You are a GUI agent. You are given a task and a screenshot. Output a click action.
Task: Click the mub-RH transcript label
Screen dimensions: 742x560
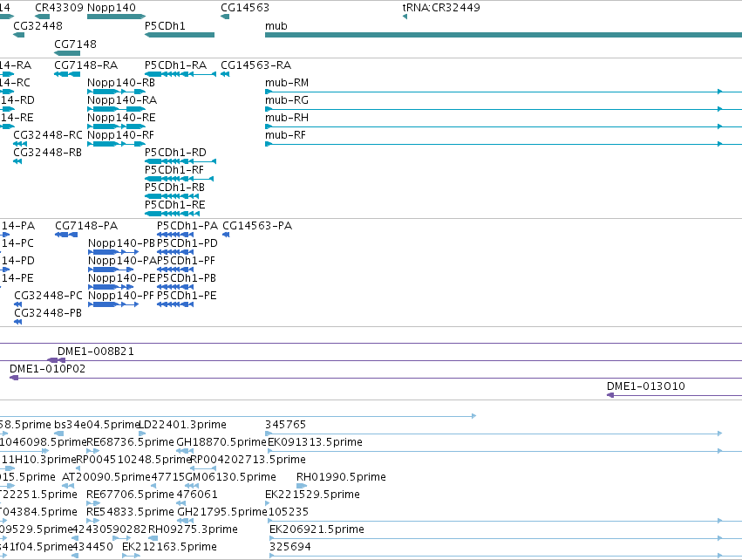coord(287,118)
